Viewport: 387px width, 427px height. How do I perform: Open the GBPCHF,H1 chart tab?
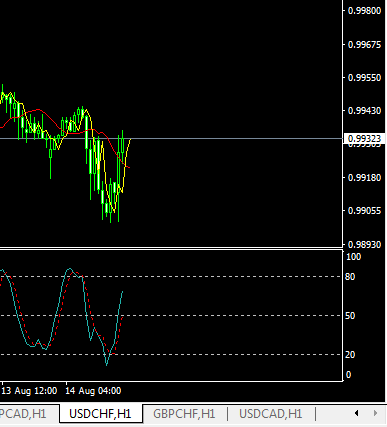[x=184, y=414]
